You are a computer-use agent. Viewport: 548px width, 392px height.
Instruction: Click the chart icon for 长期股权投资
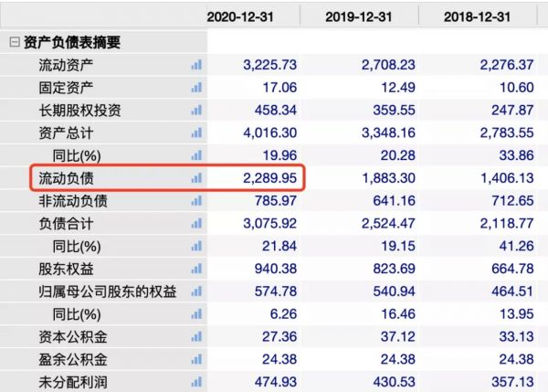tap(195, 111)
